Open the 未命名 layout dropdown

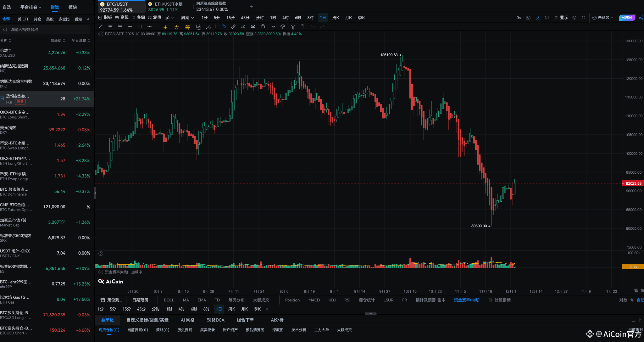[603, 18]
